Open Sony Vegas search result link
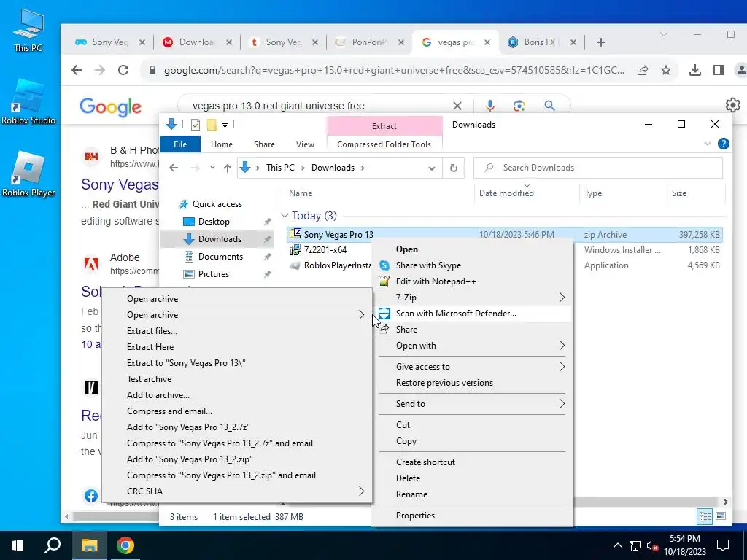 coord(120,184)
